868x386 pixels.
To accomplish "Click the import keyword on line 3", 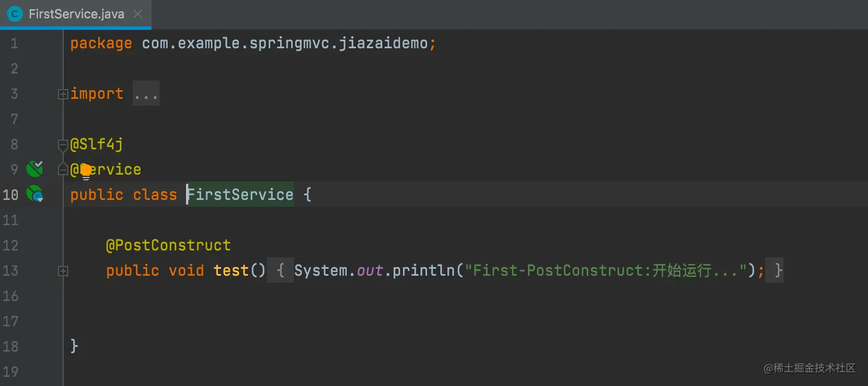I will [97, 94].
